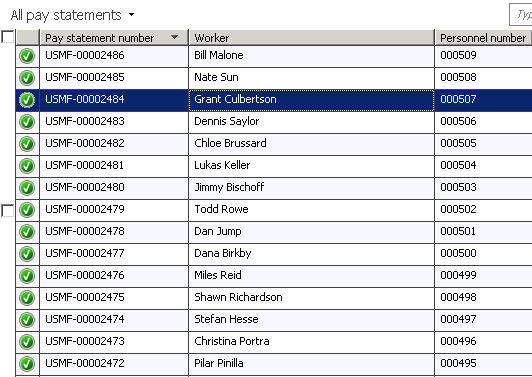Click the filter text box at top right

coord(521,15)
